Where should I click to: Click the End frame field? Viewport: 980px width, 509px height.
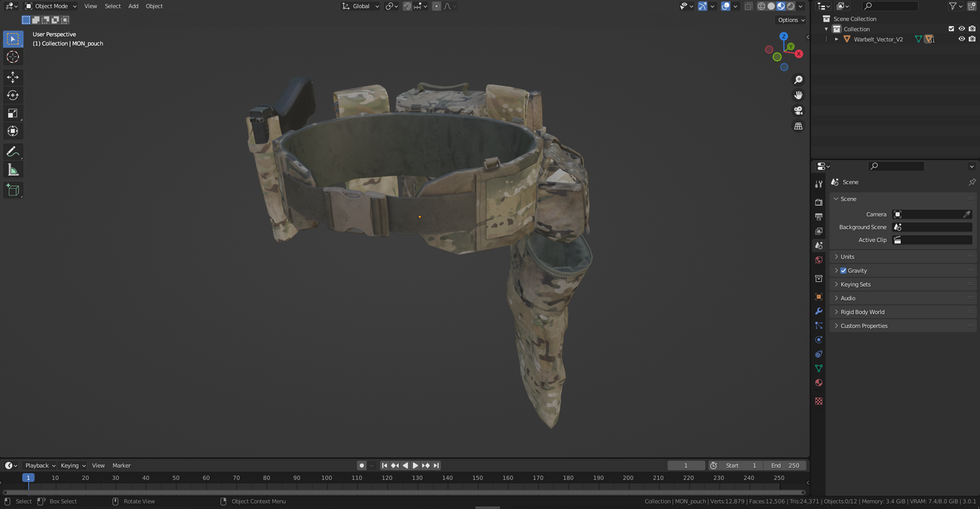tap(785, 466)
